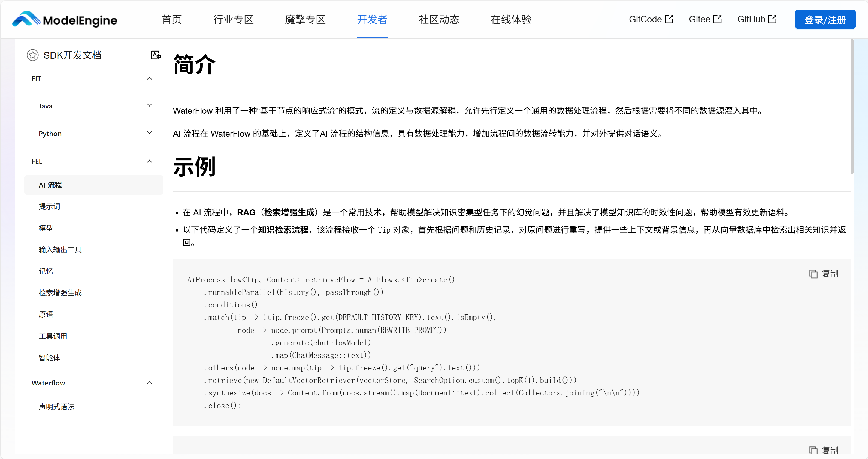Expand the Java documentation section
The height and width of the screenshot is (459, 868).
click(x=150, y=105)
